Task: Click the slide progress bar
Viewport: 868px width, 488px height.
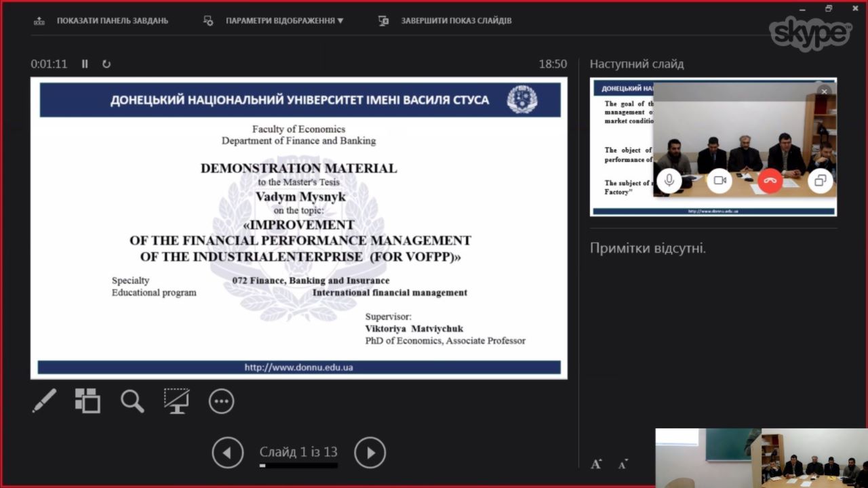Action: click(298, 466)
